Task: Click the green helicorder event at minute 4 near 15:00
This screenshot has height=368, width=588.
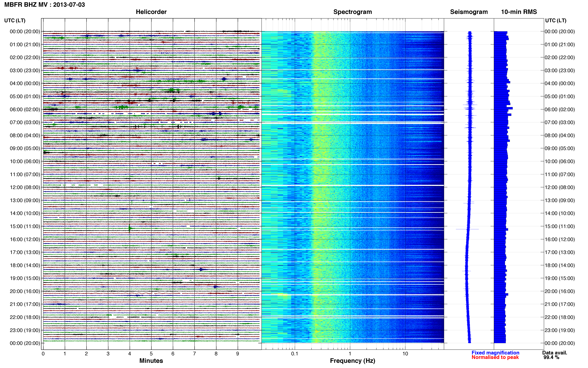Action: coord(130,228)
